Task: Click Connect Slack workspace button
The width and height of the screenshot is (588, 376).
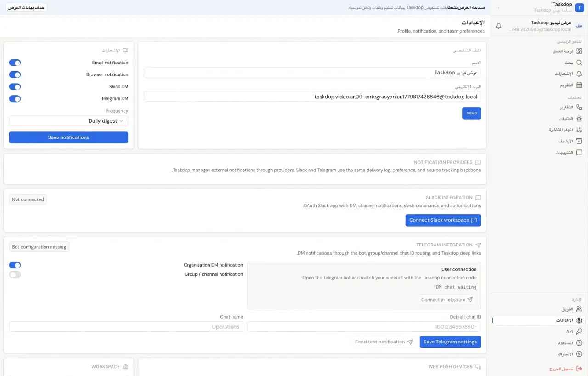Action: [x=443, y=220]
